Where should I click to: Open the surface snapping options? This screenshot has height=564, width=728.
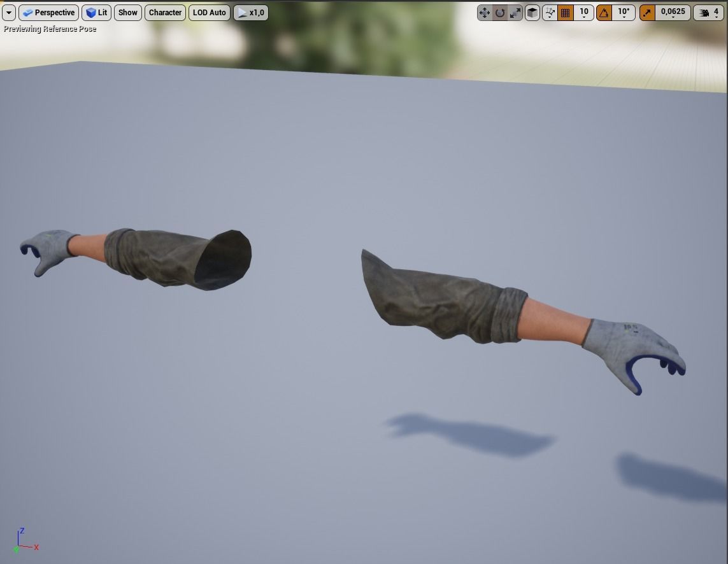tap(549, 13)
